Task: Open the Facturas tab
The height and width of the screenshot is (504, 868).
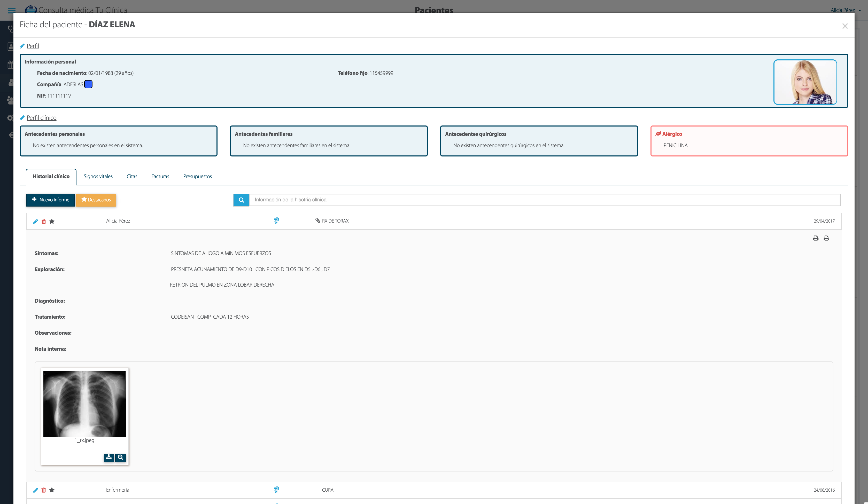Action: click(160, 177)
